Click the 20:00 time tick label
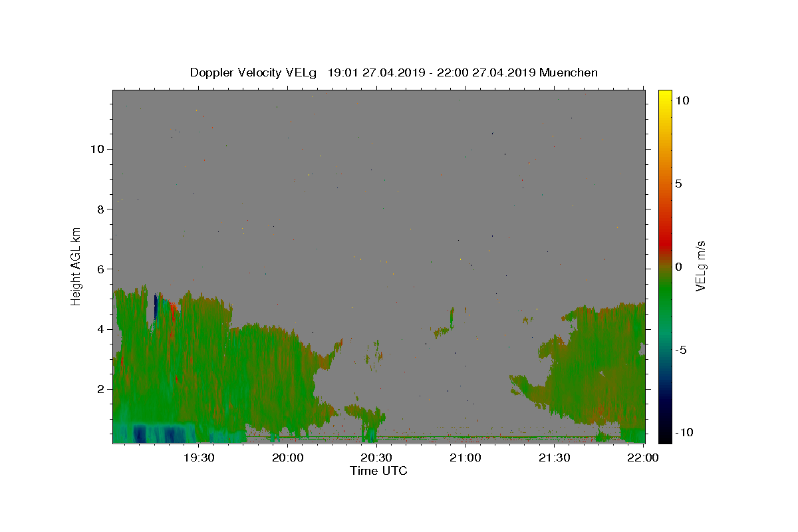 coord(287,458)
